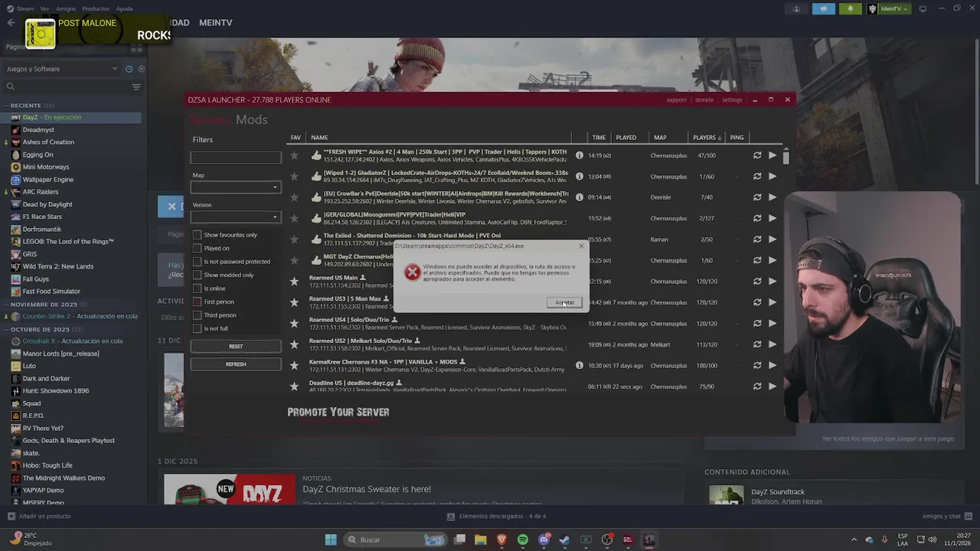
Task: Click the REFRESH server list button
Action: (x=236, y=364)
